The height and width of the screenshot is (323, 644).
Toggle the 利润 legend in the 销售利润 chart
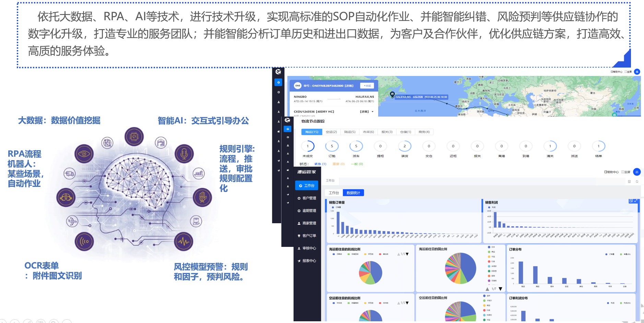point(492,207)
